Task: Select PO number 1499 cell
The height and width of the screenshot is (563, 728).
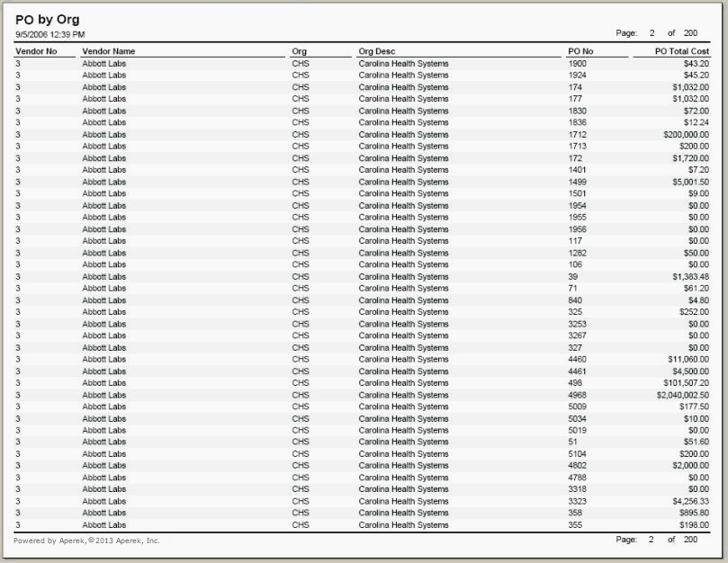Action: pos(578,182)
